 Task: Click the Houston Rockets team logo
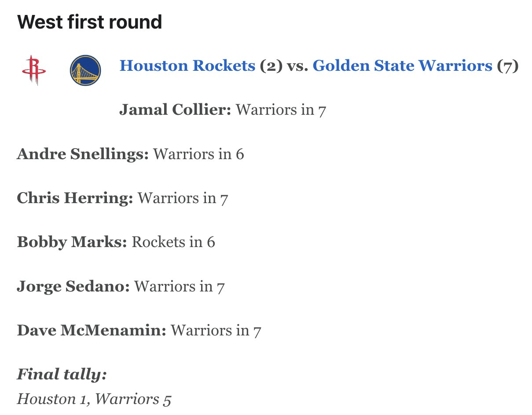(x=34, y=70)
